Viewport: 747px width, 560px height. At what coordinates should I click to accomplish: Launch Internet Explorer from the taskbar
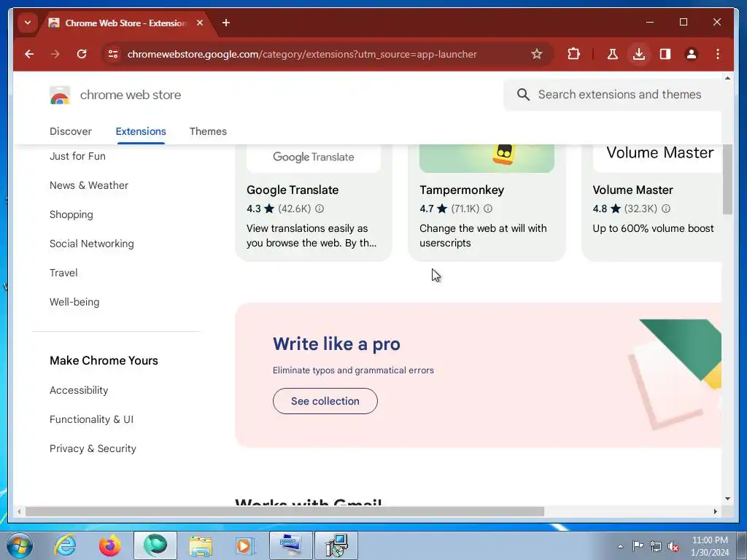pyautogui.click(x=65, y=545)
